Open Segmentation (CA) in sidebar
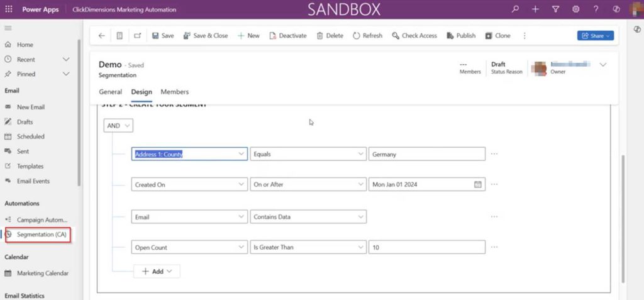This screenshot has width=644, height=300. (38, 235)
